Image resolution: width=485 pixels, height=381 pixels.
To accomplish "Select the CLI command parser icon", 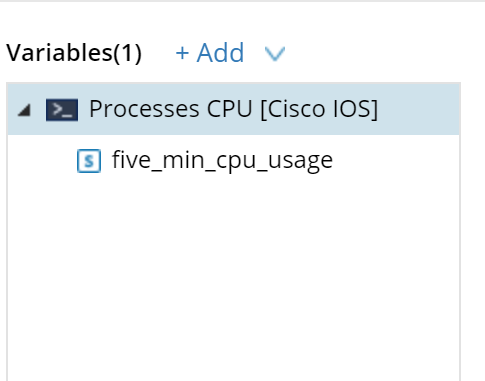I will [62, 110].
